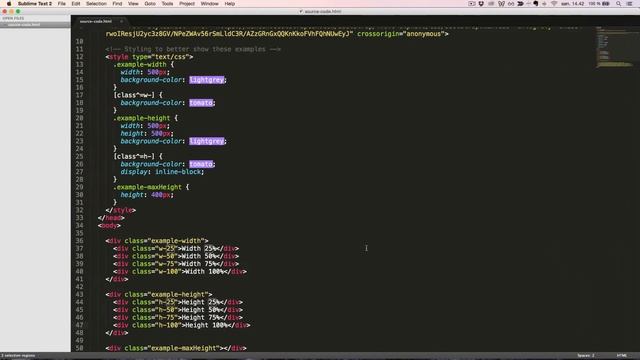Click the HTML syntax selector in status bar
Screen dimensions: 640x360
[x=622, y=356]
